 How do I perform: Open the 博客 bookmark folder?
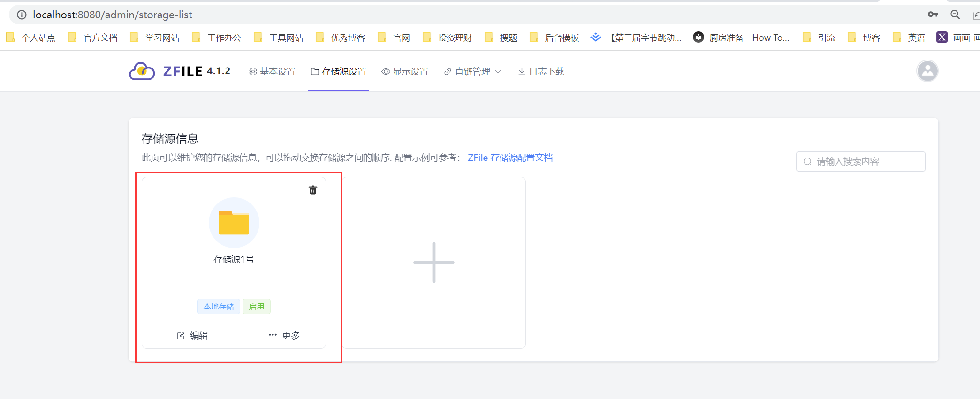pos(864,38)
